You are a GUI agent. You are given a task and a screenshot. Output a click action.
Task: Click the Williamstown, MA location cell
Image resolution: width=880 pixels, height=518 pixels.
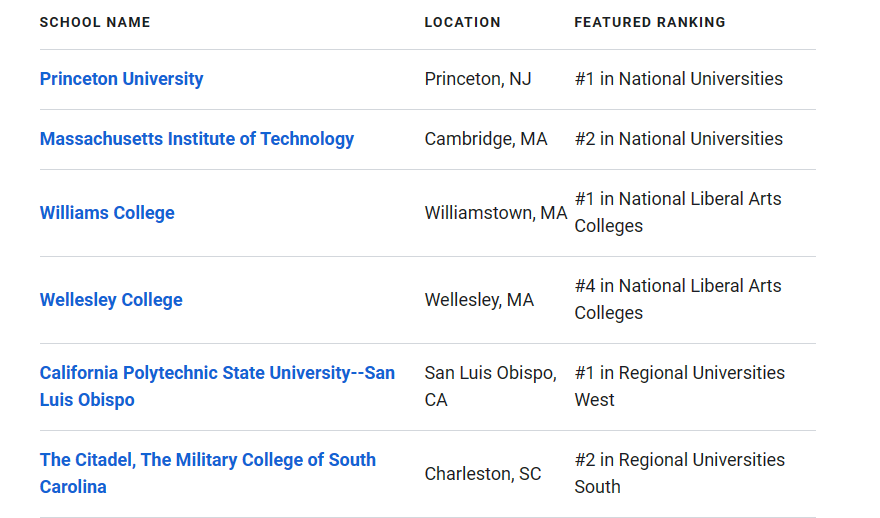click(x=496, y=213)
